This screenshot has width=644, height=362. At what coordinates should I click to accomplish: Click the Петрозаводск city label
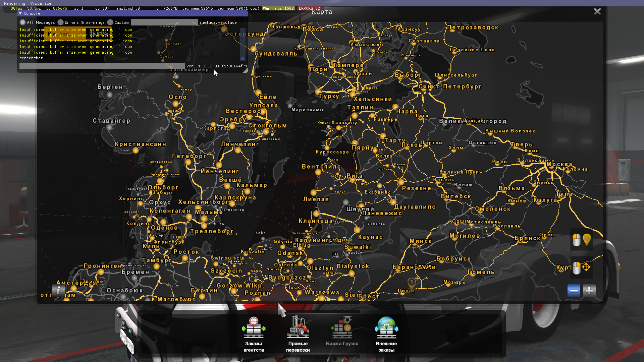[473, 27]
